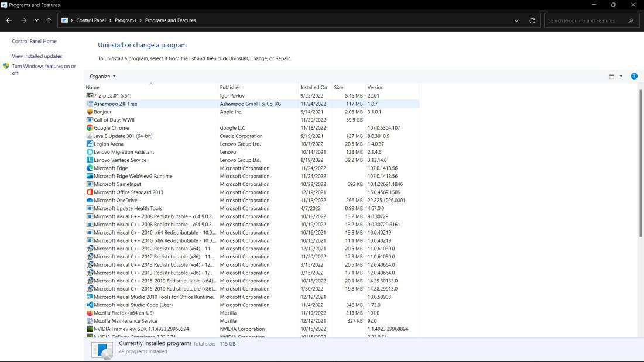
Task: Sort list by Name column header
Action: (150, 87)
